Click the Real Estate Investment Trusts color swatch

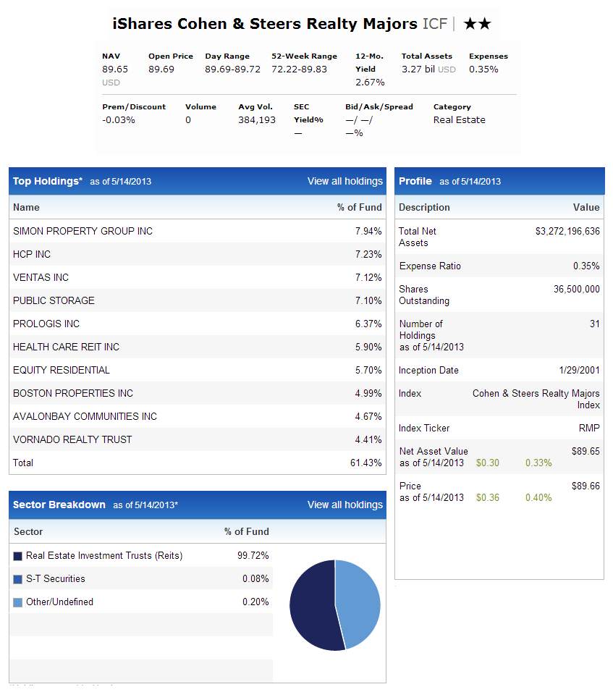pos(18,556)
